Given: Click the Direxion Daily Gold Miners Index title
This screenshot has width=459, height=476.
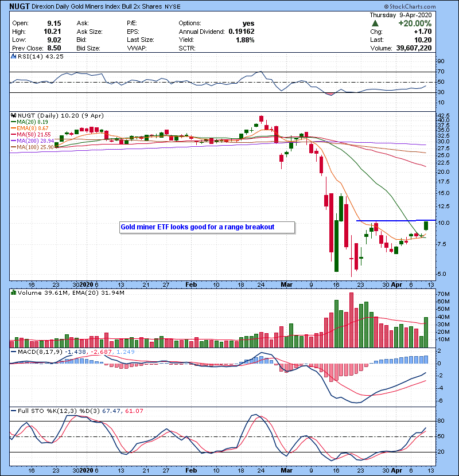Looking at the screenshot, I should point(96,6).
